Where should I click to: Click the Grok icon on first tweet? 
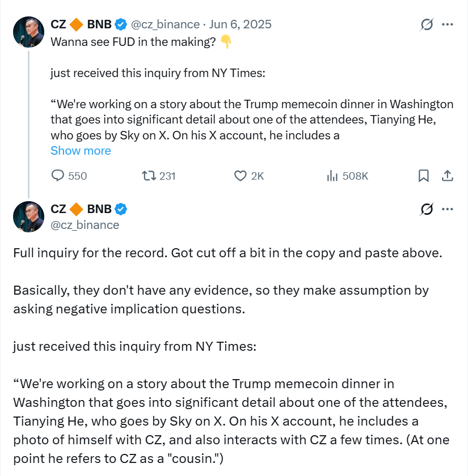[x=427, y=24]
